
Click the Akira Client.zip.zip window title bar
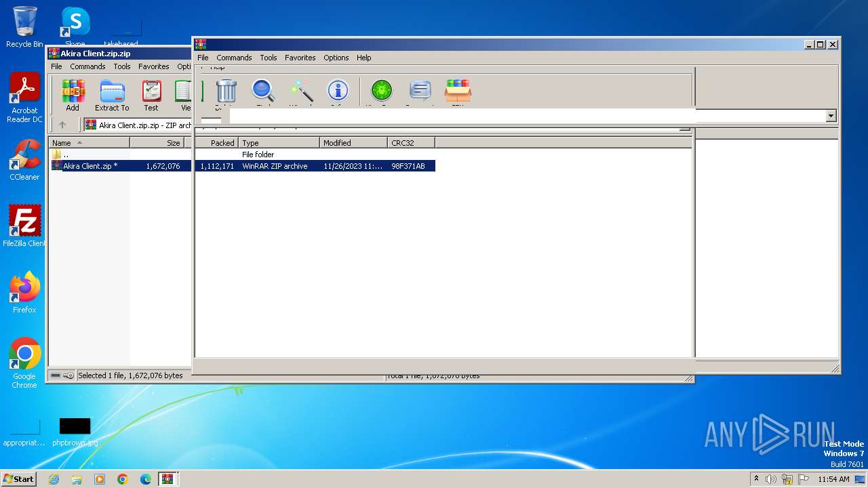point(119,54)
